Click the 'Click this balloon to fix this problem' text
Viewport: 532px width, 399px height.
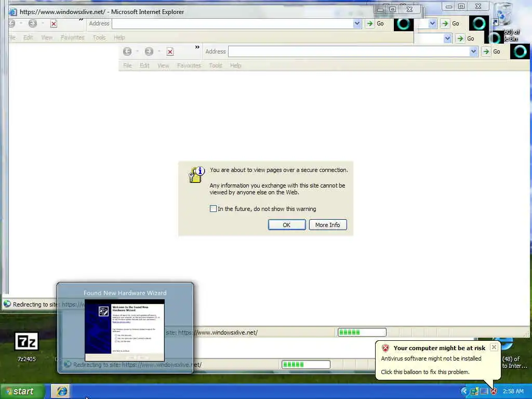(425, 372)
